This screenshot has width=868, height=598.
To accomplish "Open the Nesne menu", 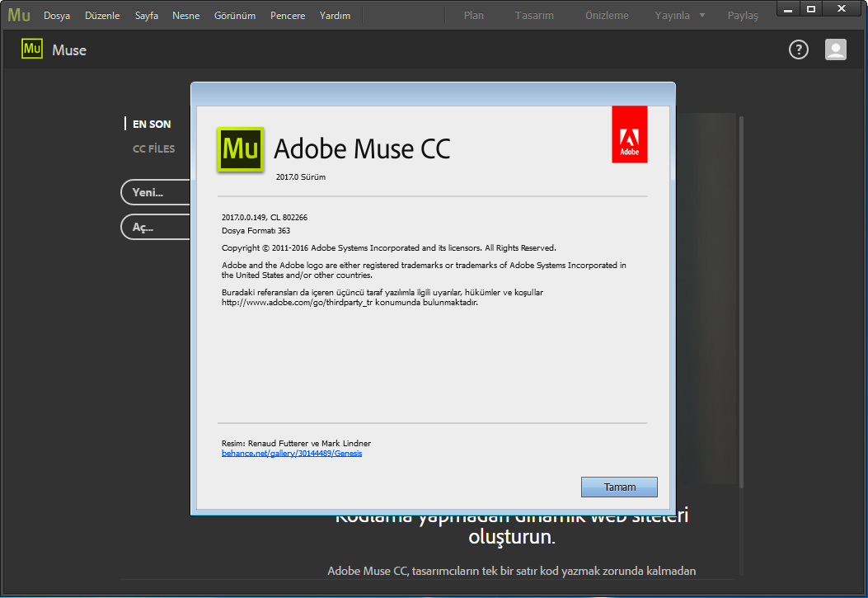I will 185,16.
